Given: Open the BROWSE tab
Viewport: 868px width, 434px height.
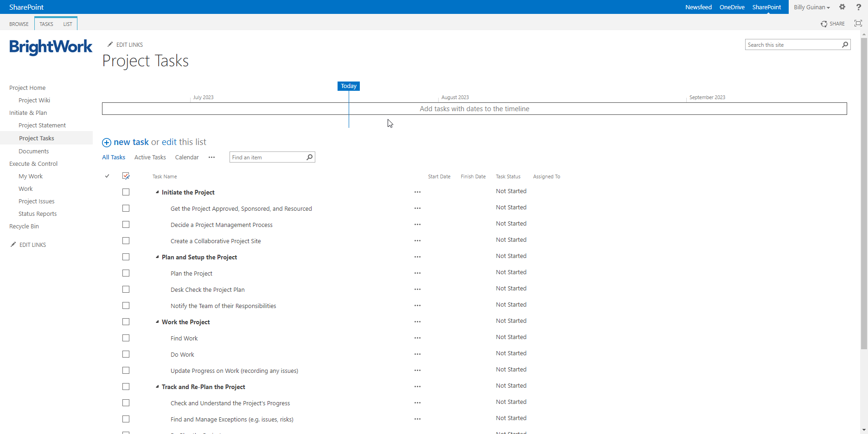Looking at the screenshot, I should pos(19,24).
